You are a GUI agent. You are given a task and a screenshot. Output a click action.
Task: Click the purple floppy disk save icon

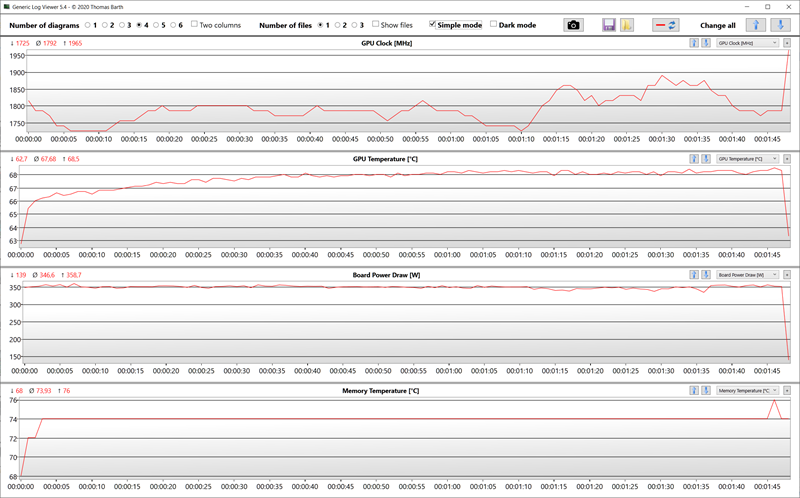[x=609, y=25]
